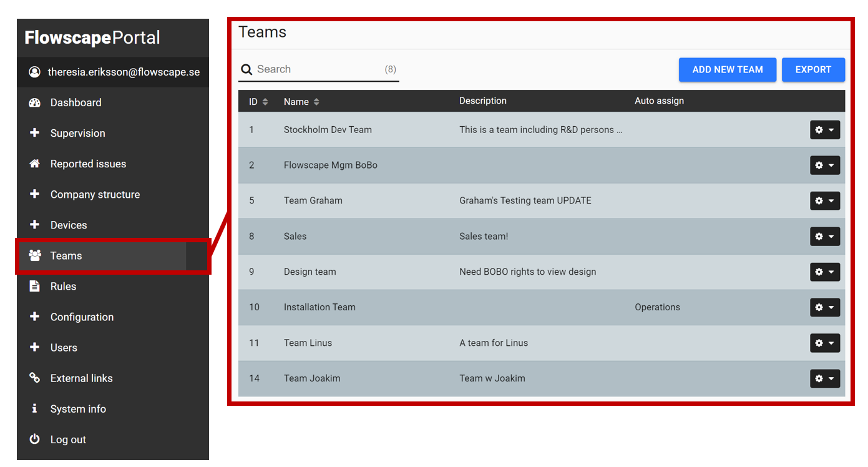868x467 pixels.
Task: Click the plus icon next to Configuration
Action: [34, 317]
